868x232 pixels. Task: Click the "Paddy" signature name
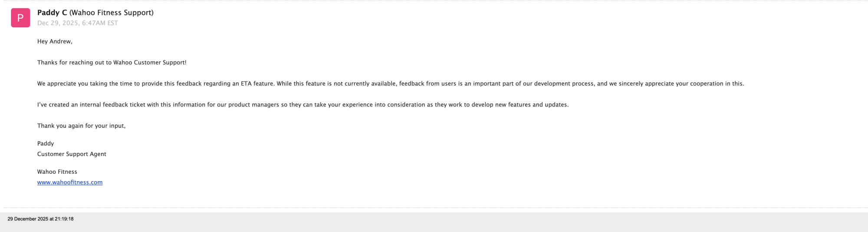coord(46,143)
